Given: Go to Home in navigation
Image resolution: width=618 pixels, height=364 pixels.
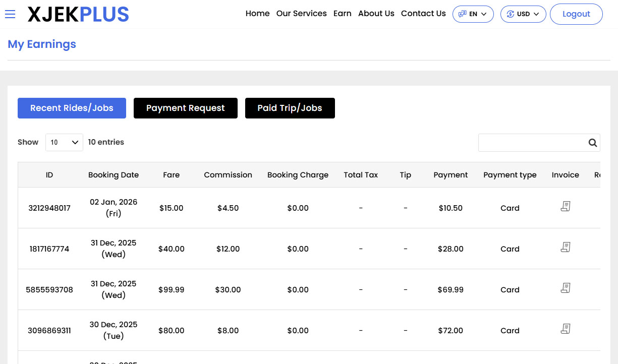Looking at the screenshot, I should coord(257,14).
